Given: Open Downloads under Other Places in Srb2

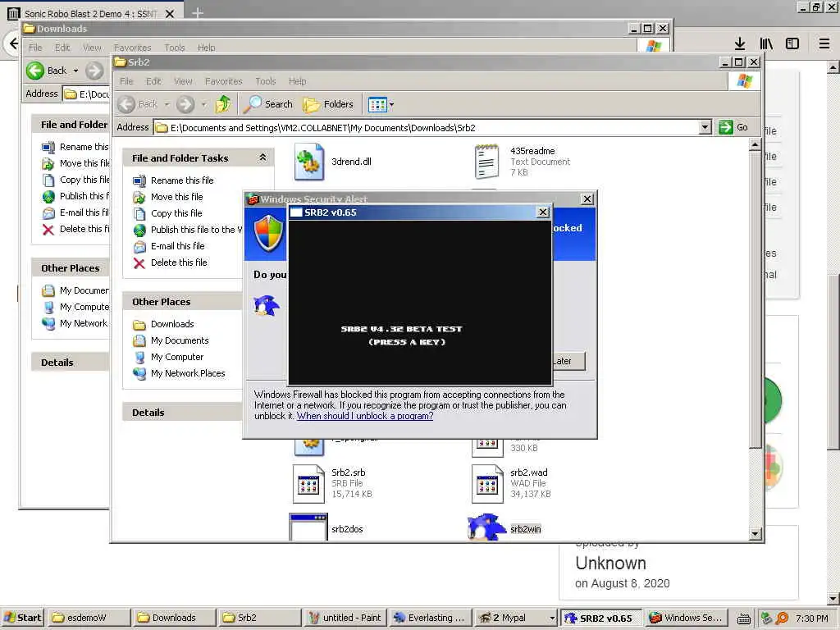Looking at the screenshot, I should [172, 324].
